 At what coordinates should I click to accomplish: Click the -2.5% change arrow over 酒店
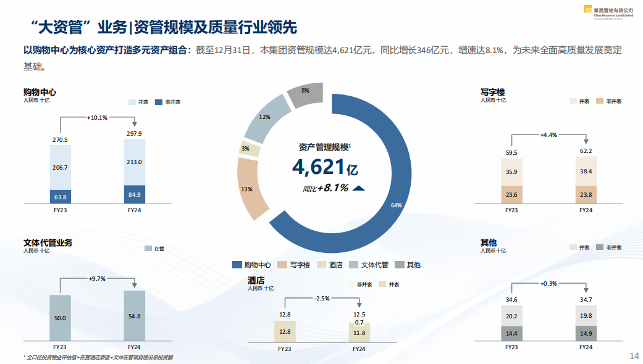pyautogui.click(x=322, y=298)
